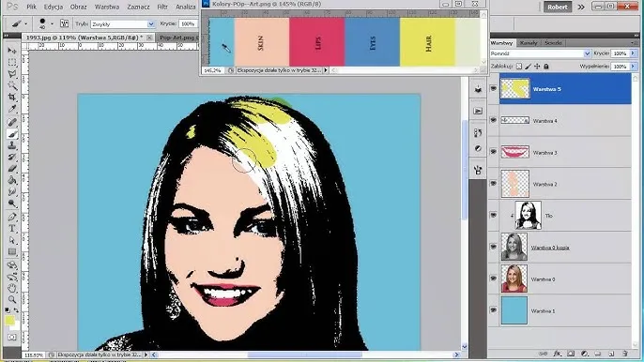Switch to the Ścieżki tab
The width and height of the screenshot is (644, 362).
point(553,43)
